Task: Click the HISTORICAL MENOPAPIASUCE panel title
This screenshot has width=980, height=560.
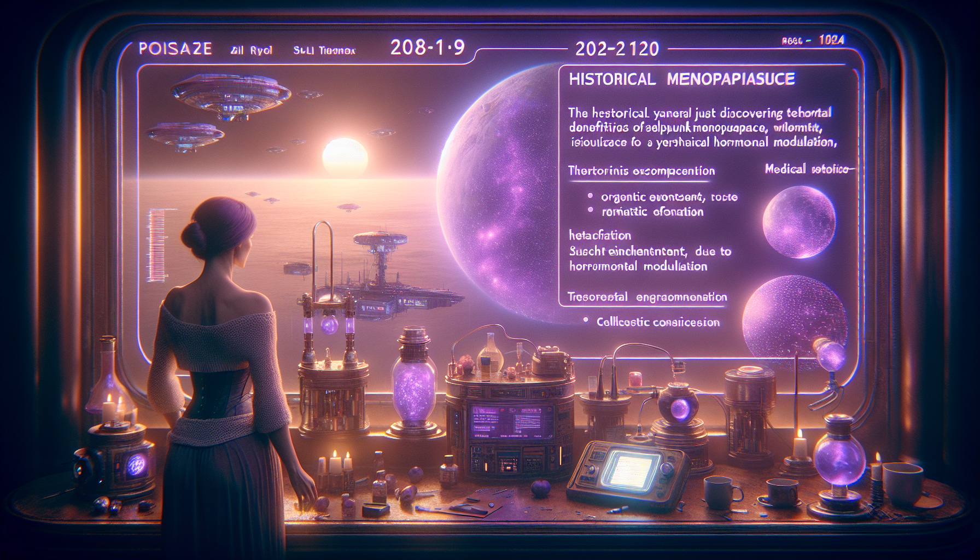Action: pyautogui.click(x=681, y=79)
